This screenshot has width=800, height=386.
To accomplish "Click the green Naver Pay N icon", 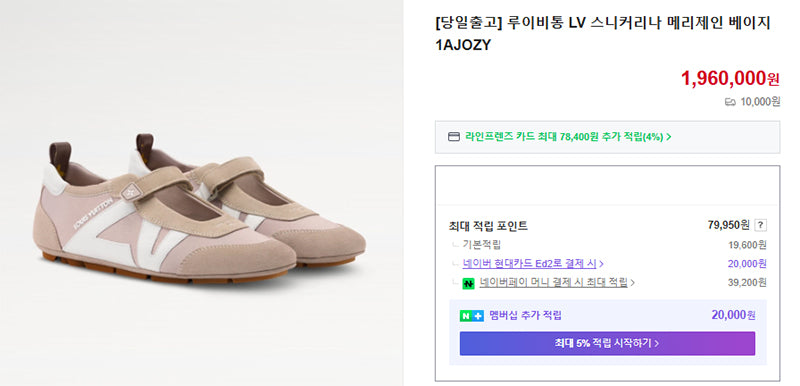I will point(468,283).
